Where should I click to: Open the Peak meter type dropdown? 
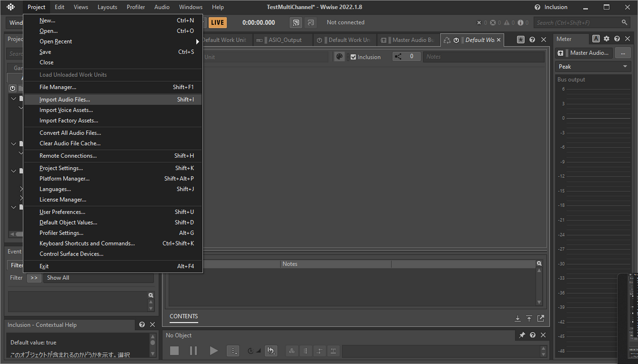593,66
